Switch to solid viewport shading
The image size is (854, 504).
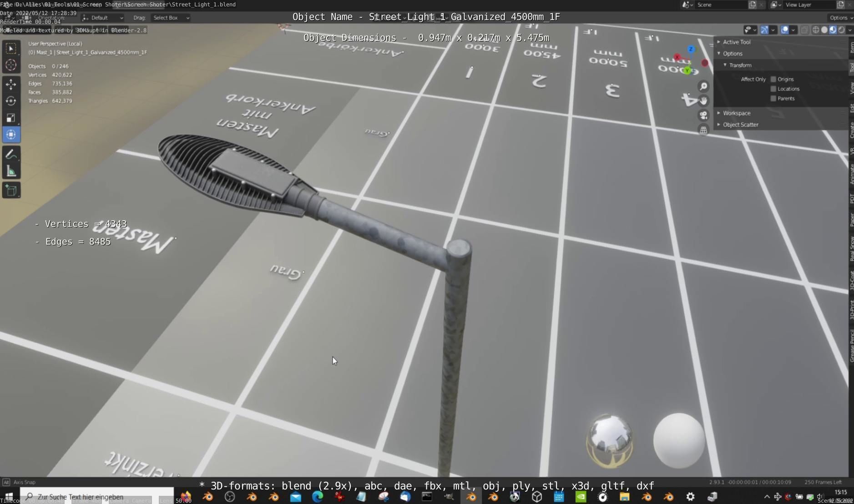(x=824, y=30)
